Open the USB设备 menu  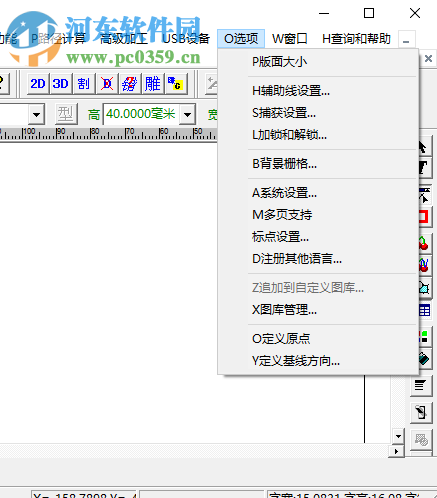[x=186, y=39]
